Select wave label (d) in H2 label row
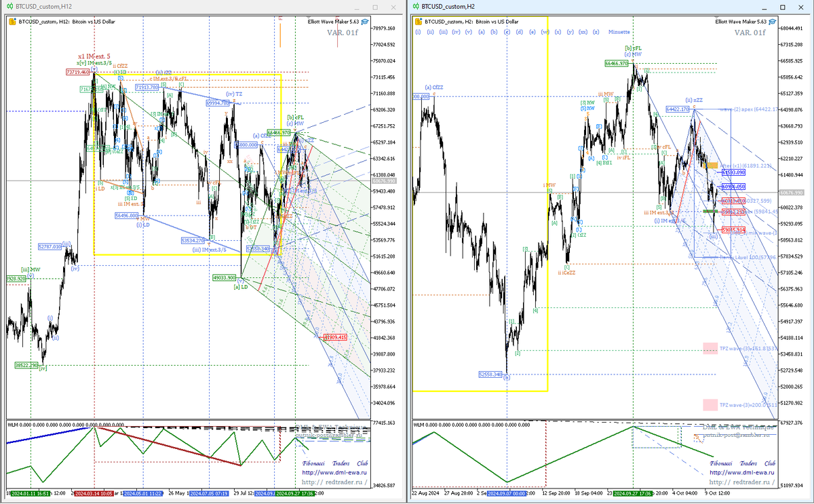Image resolution: width=814 pixels, height=504 pixels. click(x=519, y=31)
